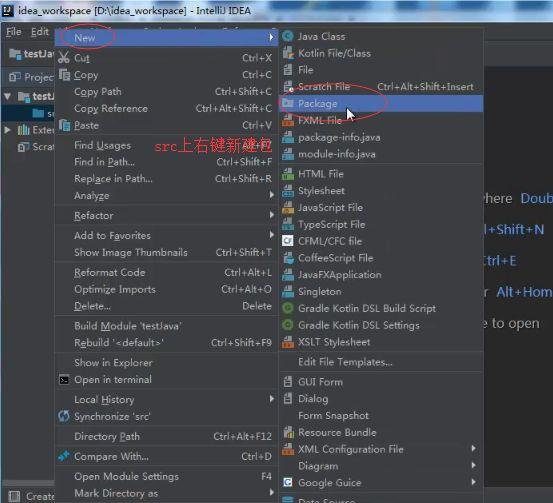Image resolution: width=553 pixels, height=503 pixels.
Task: Choose Open Module Settings entry
Action: pyautogui.click(x=166, y=476)
